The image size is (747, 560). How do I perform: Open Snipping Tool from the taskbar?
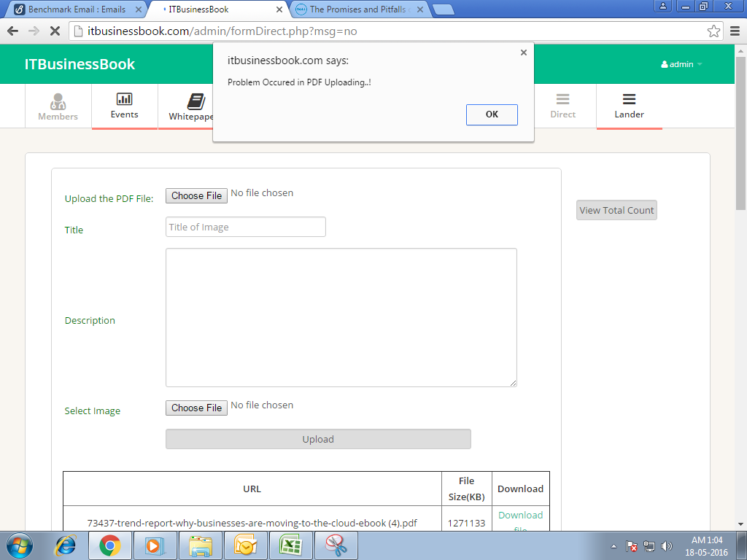coord(336,545)
